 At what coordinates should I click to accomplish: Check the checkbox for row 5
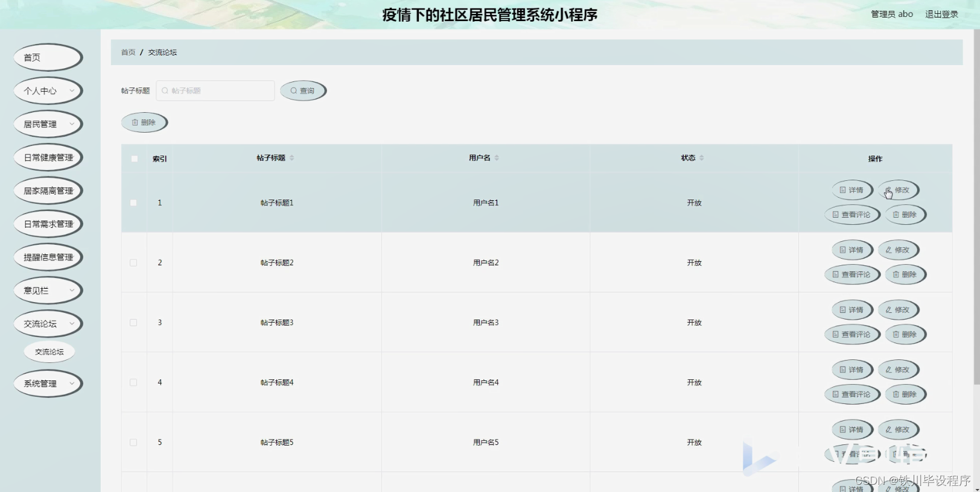coord(133,442)
